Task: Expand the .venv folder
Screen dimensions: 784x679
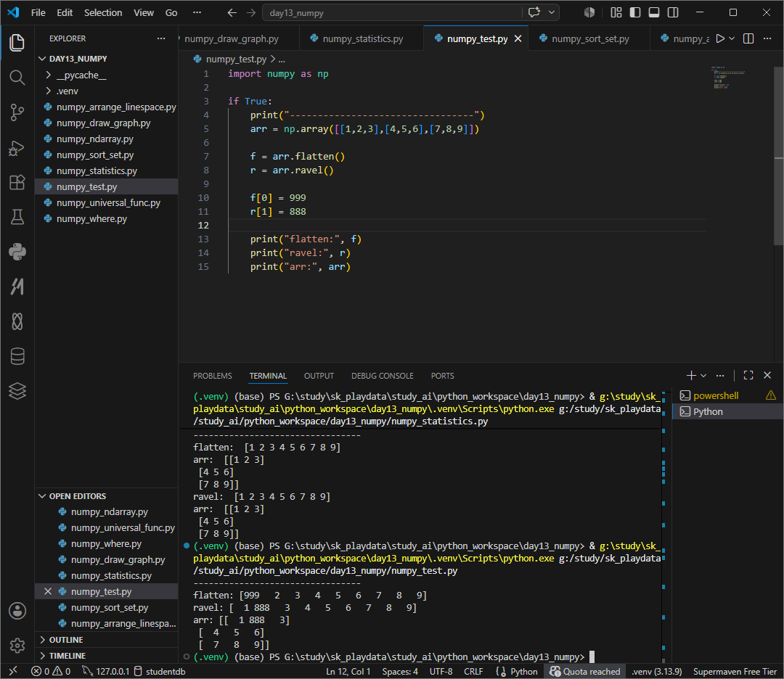Action: point(107,91)
